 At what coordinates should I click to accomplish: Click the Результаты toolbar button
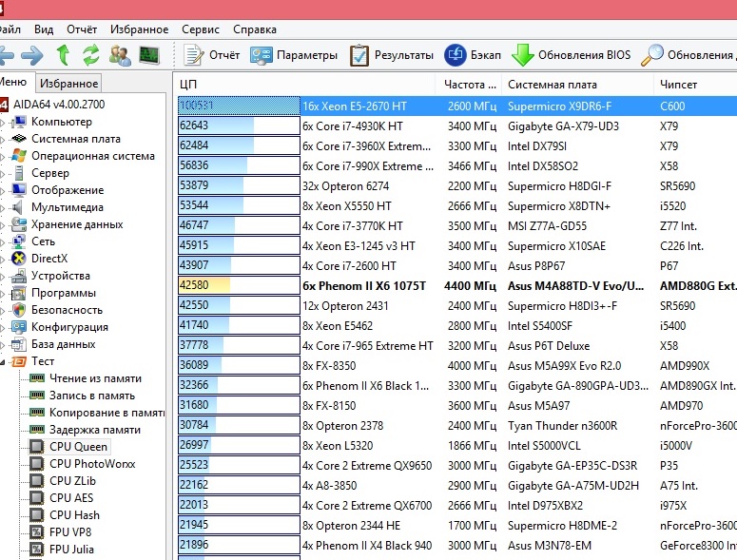click(x=392, y=55)
